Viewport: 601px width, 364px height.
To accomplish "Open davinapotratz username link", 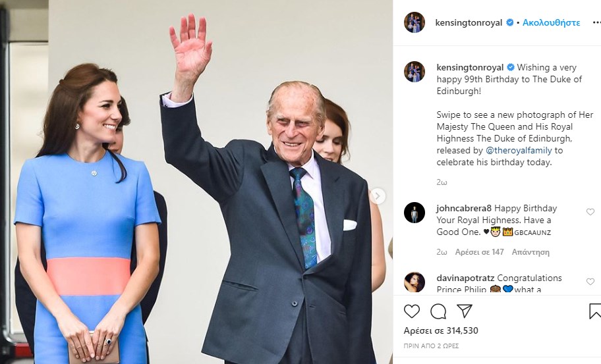I will pos(465,278).
